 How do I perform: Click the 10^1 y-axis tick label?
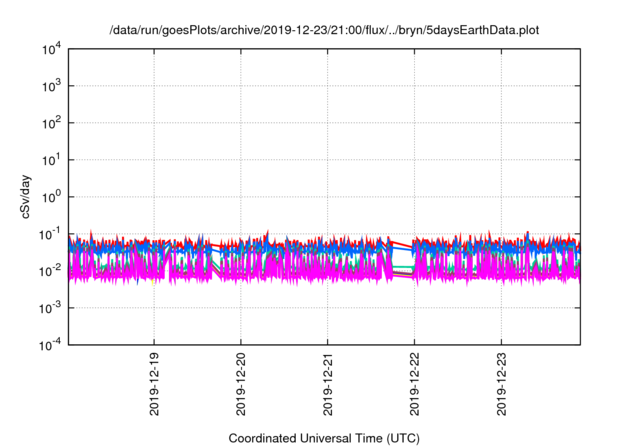click(x=51, y=160)
